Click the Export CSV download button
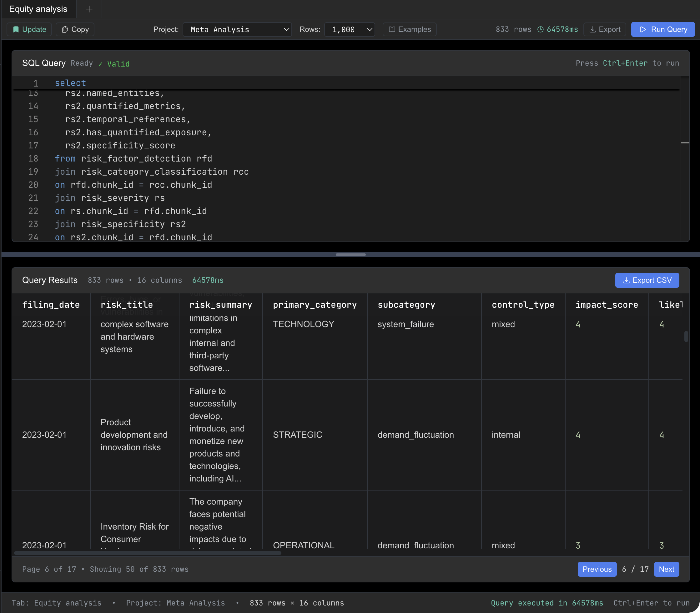This screenshot has height=613, width=700. click(x=647, y=280)
